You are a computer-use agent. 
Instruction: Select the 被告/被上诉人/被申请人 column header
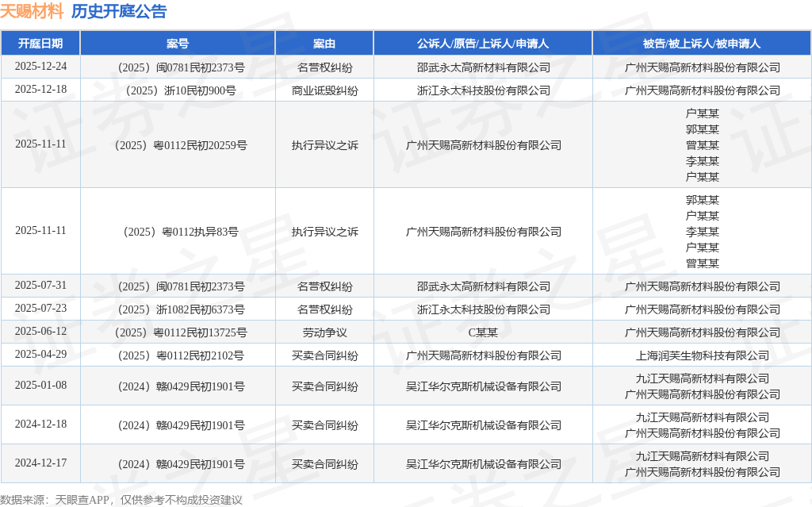coord(702,44)
